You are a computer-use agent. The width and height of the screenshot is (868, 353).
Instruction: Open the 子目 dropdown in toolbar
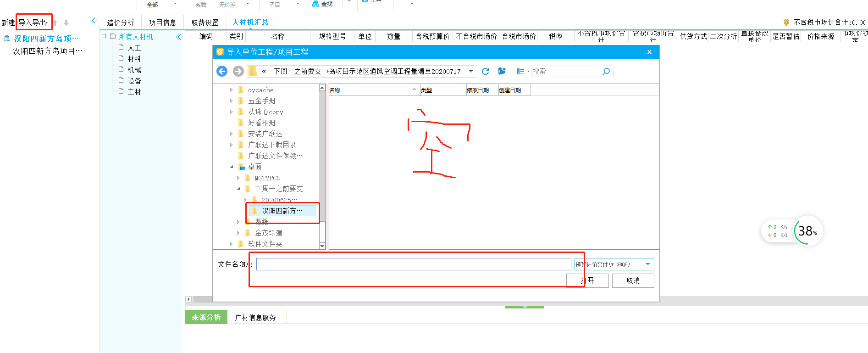pos(298,4)
